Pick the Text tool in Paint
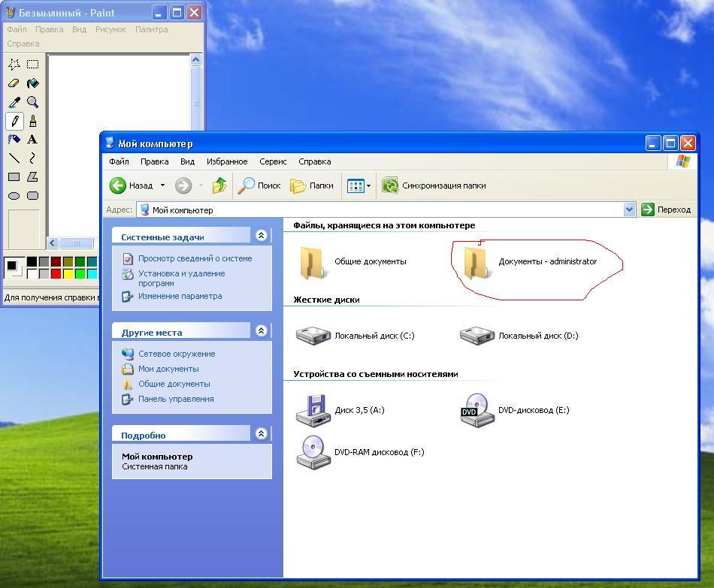This screenshot has height=588, width=714. click(x=32, y=139)
